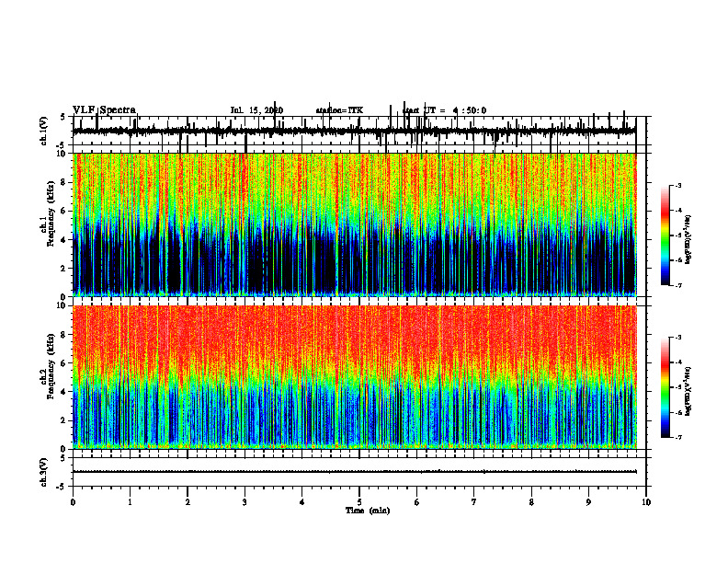Click time axis tick label "6" at the bottom
The image size is (728, 563).
coord(417,502)
